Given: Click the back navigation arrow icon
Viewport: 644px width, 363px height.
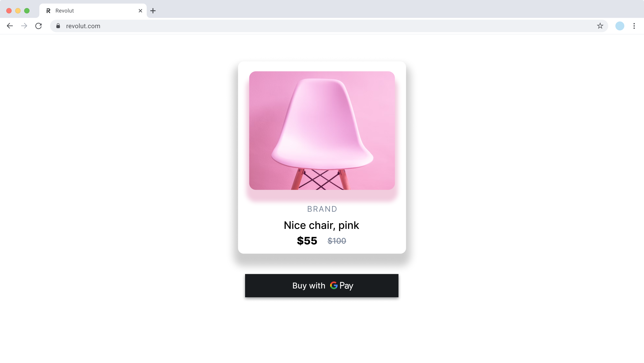Looking at the screenshot, I should (10, 26).
